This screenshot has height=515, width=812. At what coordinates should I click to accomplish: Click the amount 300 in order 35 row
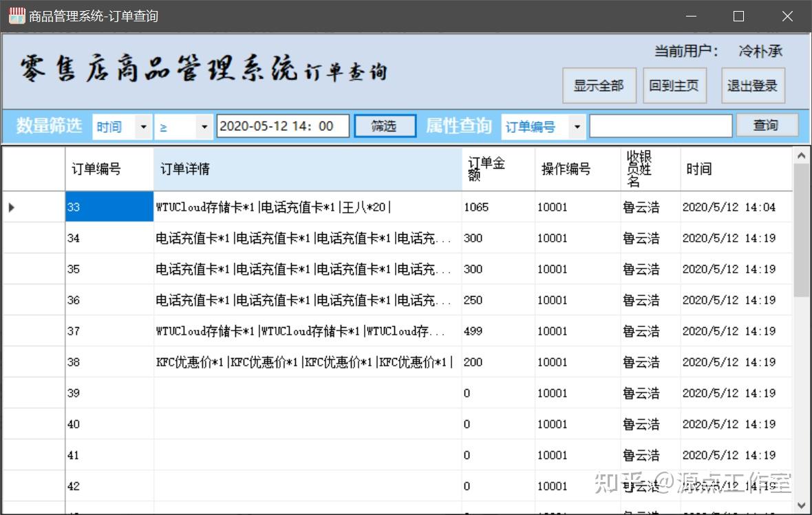point(498,269)
